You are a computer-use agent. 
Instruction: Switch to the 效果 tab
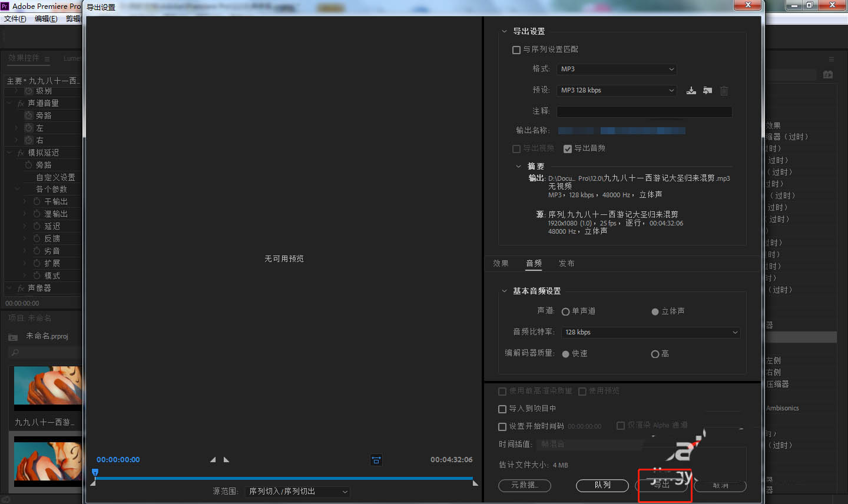[x=501, y=263]
